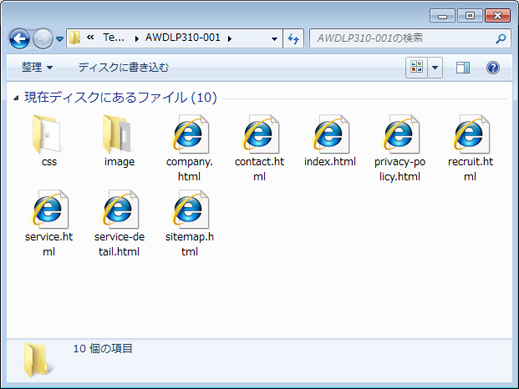
Task: Click the greyed Forward arrow button
Action: [x=43, y=39]
